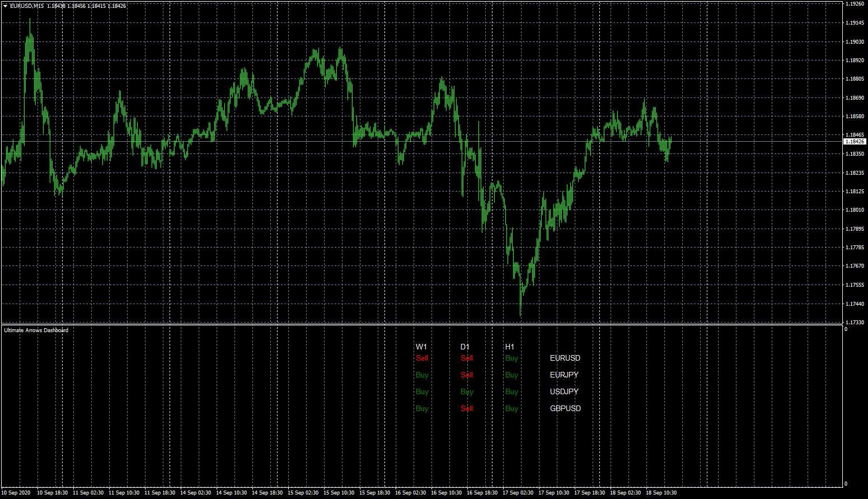Click the 18 Sep 10:30 time label
Screen dimensions: 868x499
click(661, 493)
